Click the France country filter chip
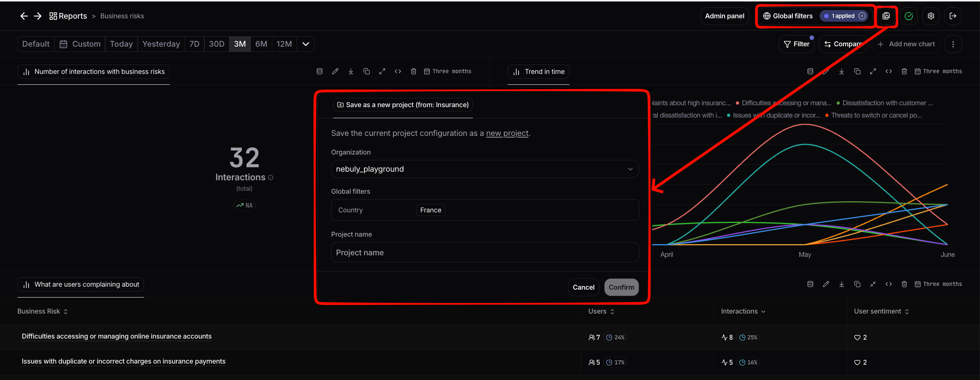Screen dimensions: 980x380 (x=431, y=210)
